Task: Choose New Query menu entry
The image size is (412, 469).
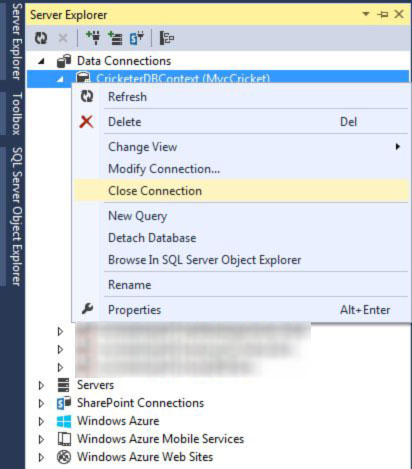Action: (241, 216)
